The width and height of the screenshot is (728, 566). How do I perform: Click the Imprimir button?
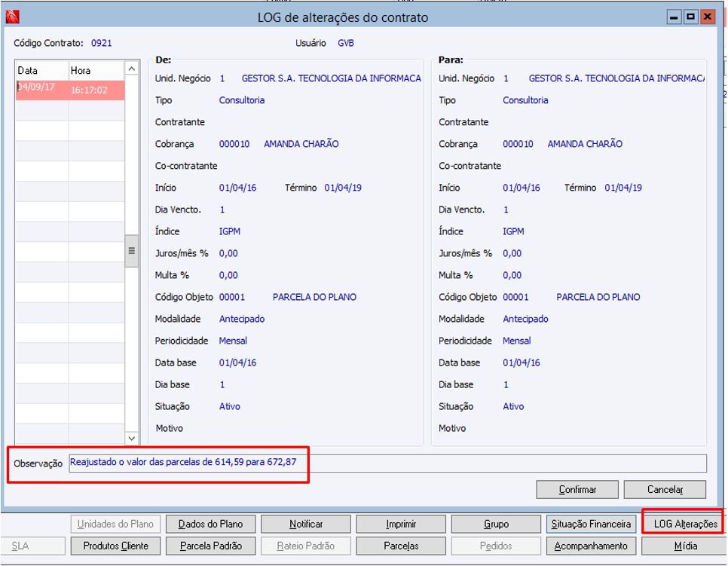[401, 524]
